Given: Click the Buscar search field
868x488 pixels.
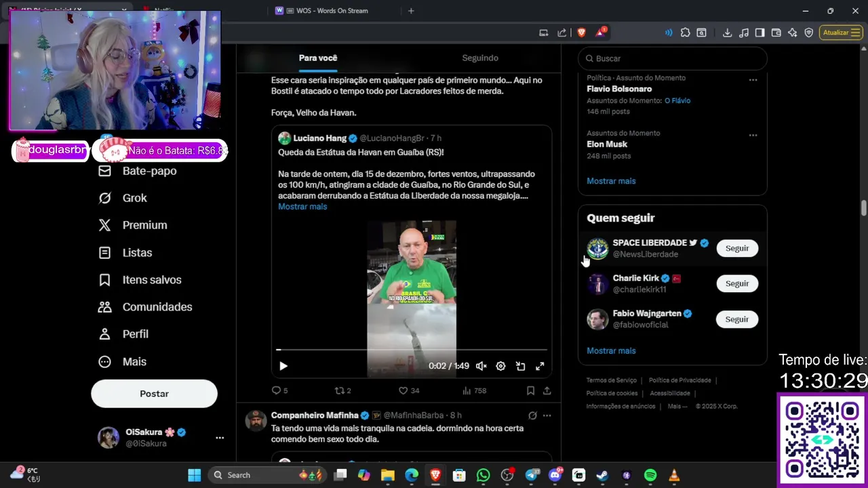Looking at the screenshot, I should 672,58.
